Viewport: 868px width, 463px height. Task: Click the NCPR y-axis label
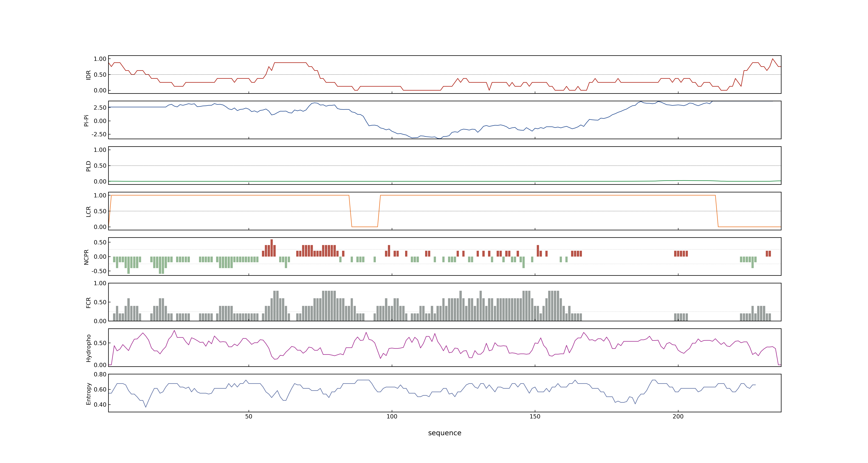tap(86, 257)
